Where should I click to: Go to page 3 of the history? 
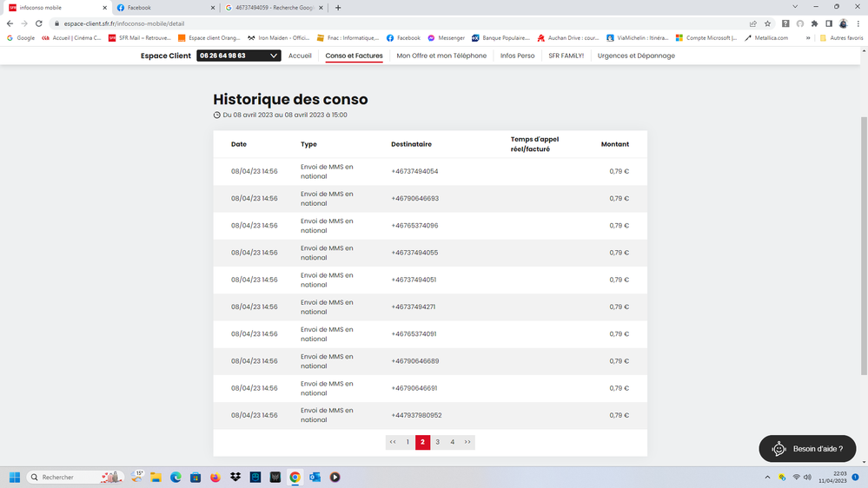pos(438,442)
